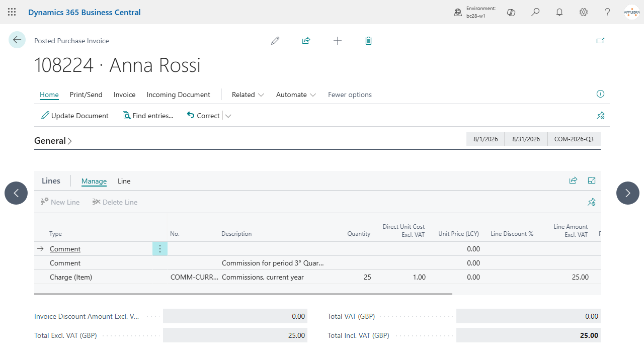Switch to the Home tab
644x362 pixels.
pos(49,95)
